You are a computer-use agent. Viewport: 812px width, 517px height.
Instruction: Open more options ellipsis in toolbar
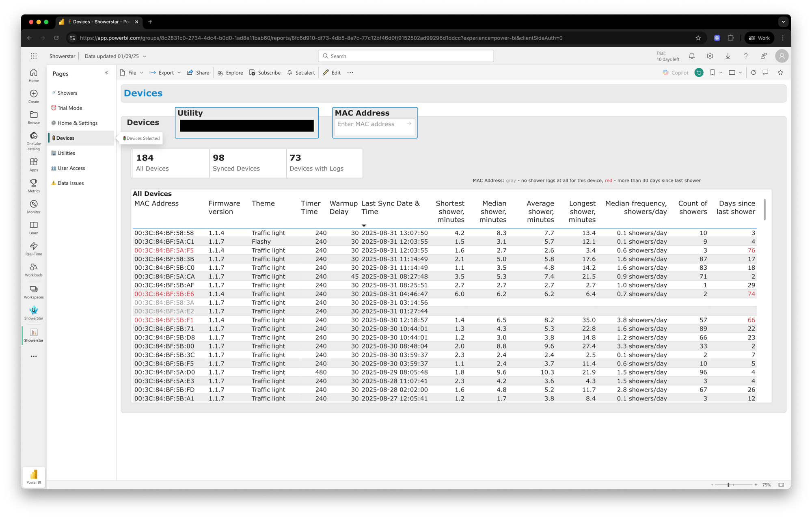(x=350, y=73)
